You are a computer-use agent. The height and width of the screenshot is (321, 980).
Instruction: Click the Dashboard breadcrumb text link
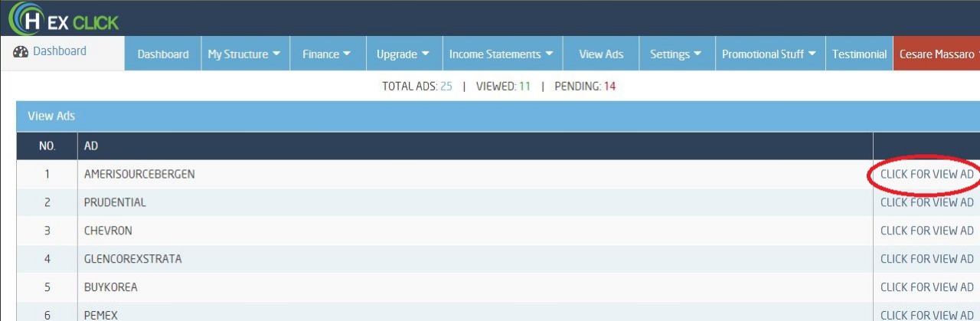pos(60,51)
